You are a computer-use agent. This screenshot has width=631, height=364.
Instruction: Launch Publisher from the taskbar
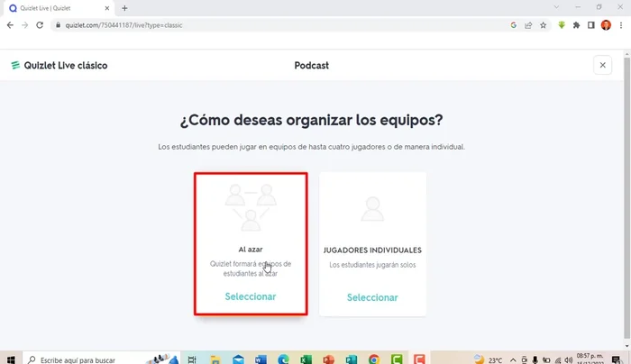tap(352, 359)
